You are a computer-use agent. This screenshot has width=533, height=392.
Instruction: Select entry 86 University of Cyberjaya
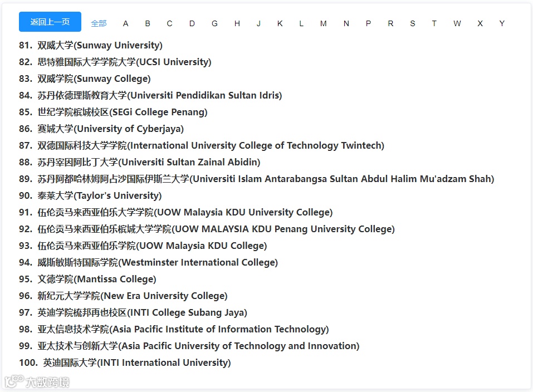(101, 129)
